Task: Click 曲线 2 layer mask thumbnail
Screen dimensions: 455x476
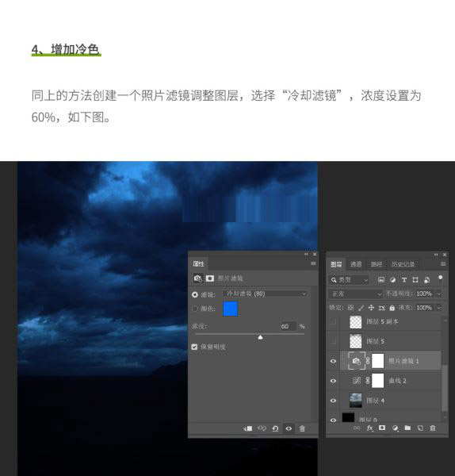Action: point(377,380)
